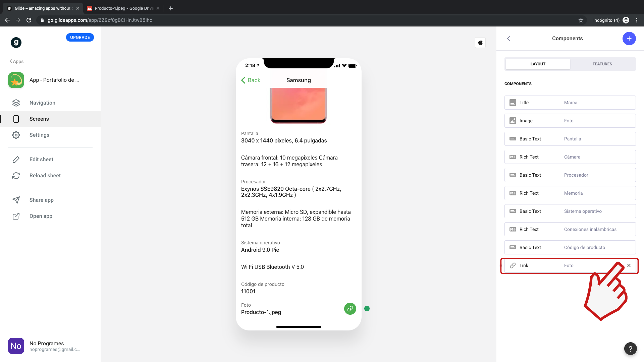Click the Basic Text Pantalla icon
644x362 pixels.
click(x=513, y=139)
